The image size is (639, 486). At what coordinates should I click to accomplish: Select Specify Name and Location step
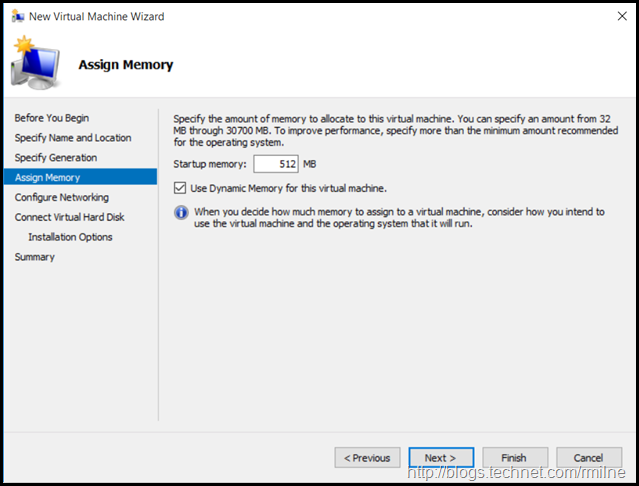pos(72,138)
